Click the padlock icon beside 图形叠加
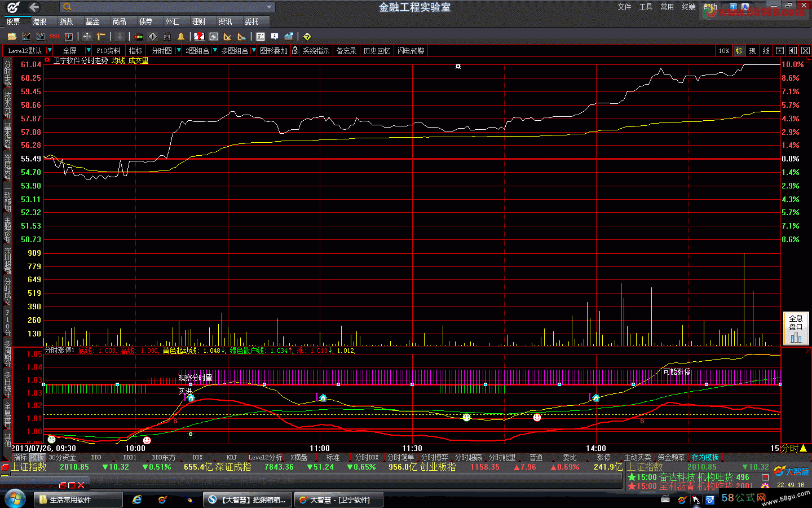Image resolution: width=812 pixels, height=508 pixels. [295, 51]
